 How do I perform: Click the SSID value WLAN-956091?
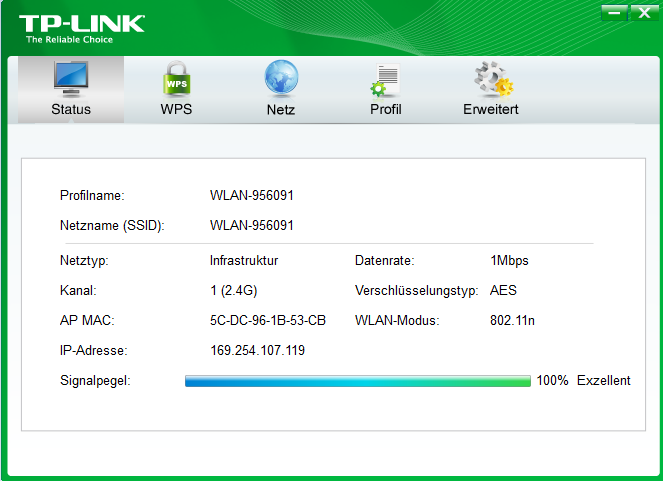251,225
